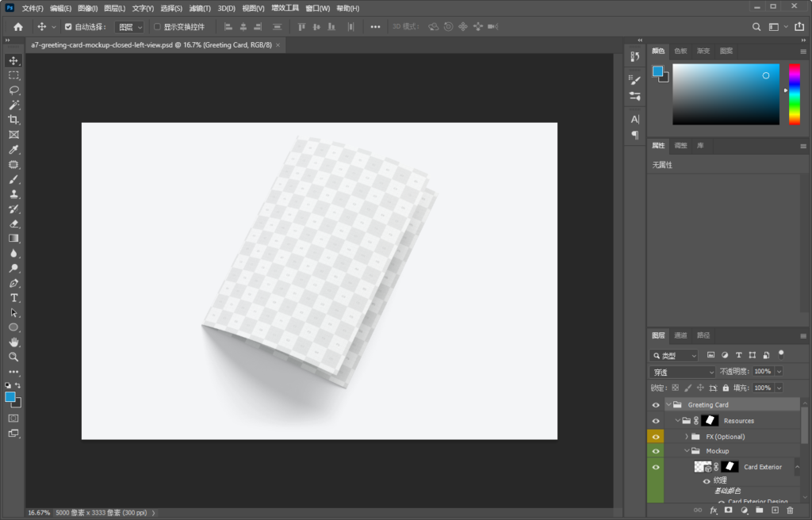Hide the Card Exterior layer

point(656,467)
